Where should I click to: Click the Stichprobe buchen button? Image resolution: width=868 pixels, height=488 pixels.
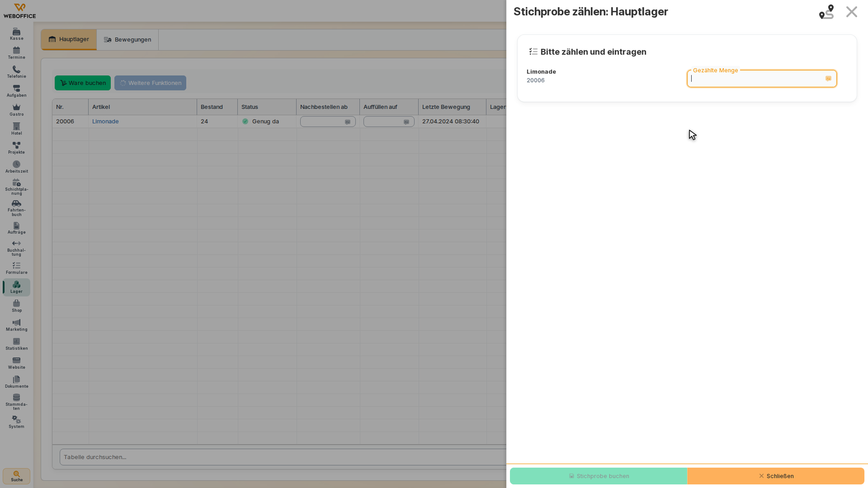pos(598,476)
